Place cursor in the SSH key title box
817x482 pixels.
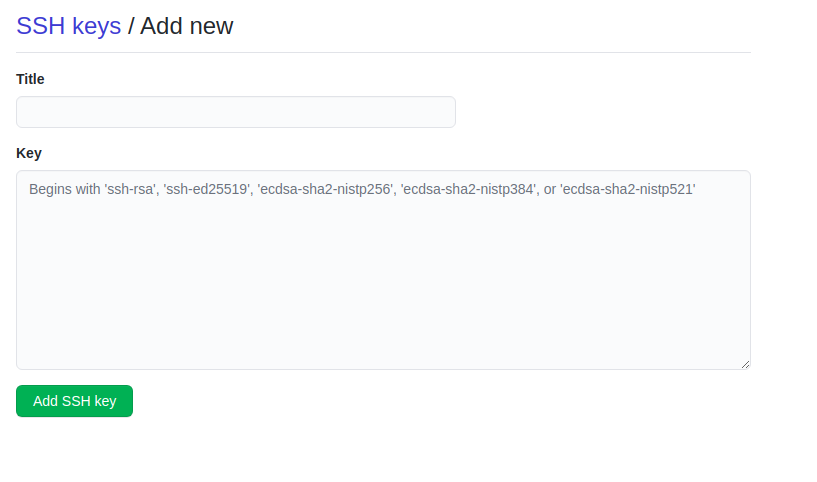[x=236, y=112]
